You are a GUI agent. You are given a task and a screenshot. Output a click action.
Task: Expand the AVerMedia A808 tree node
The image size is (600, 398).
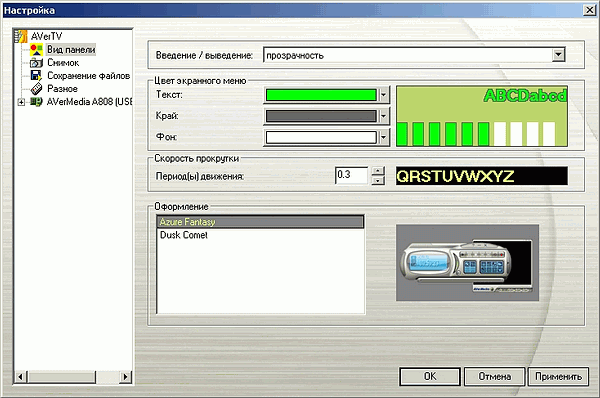click(21, 102)
